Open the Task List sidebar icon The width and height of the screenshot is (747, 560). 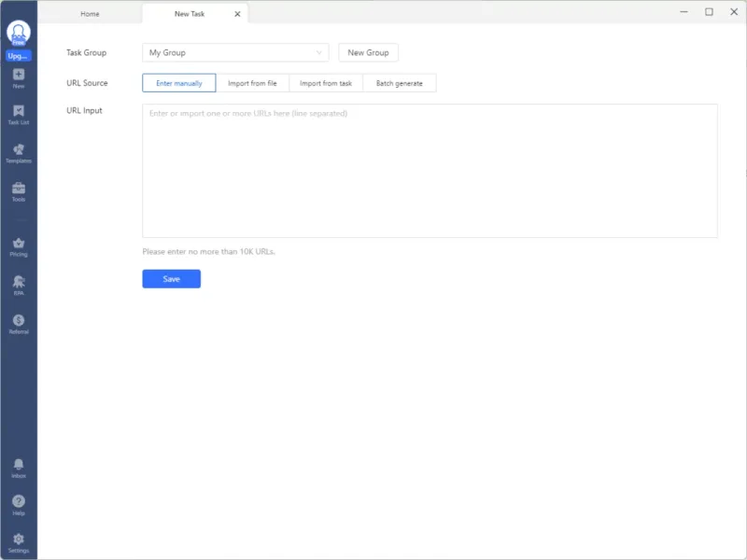pyautogui.click(x=19, y=115)
